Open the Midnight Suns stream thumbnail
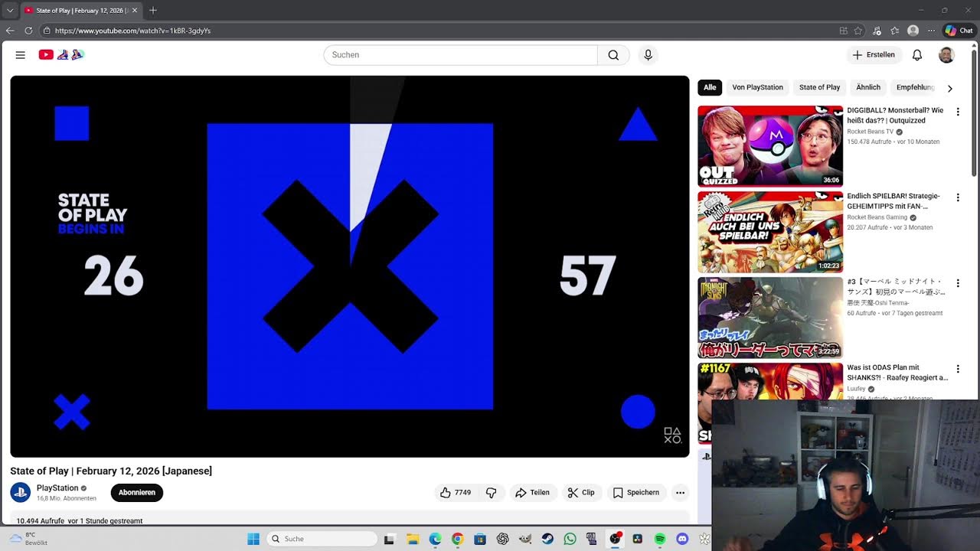This screenshot has height=551, width=980. (770, 318)
